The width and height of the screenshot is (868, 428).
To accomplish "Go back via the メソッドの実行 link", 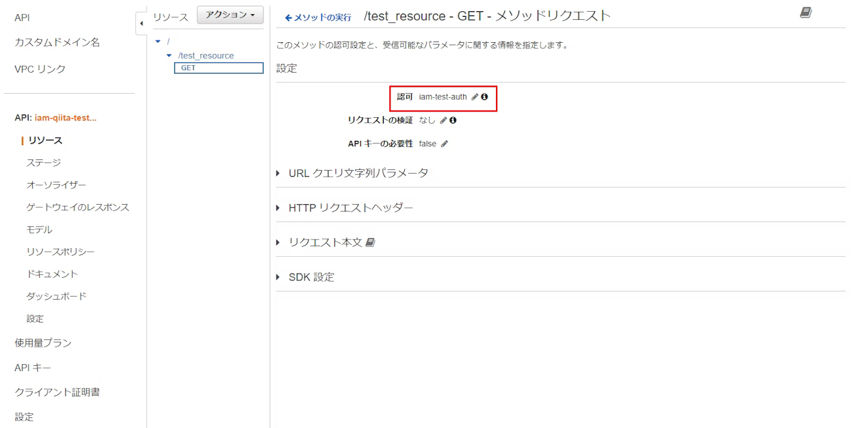I will [318, 17].
